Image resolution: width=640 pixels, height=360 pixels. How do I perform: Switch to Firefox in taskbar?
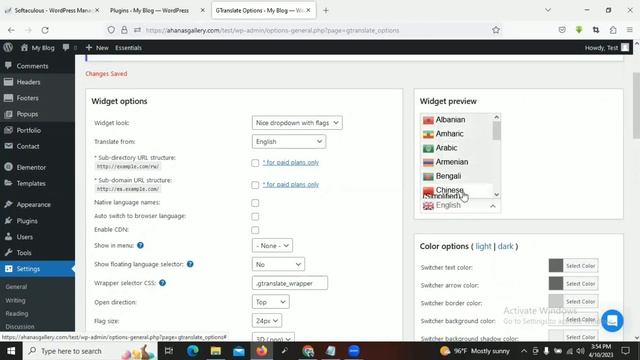pyautogui.click(x=262, y=351)
